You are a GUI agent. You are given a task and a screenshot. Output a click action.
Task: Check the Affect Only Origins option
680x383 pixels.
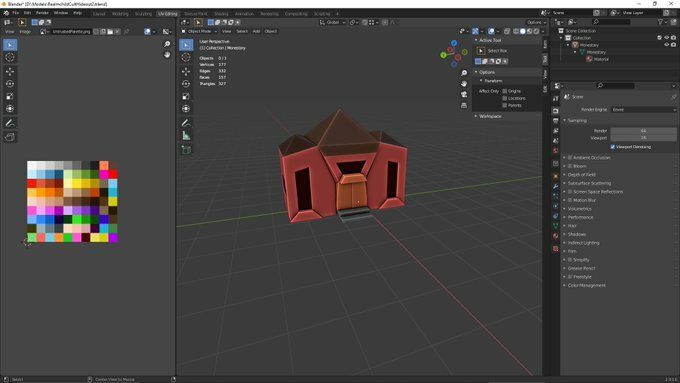click(x=504, y=91)
